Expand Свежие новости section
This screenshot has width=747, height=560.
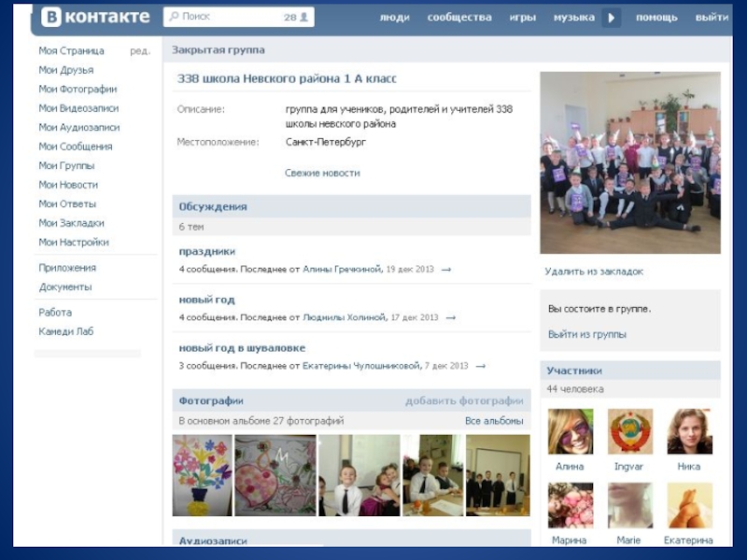click(x=322, y=173)
